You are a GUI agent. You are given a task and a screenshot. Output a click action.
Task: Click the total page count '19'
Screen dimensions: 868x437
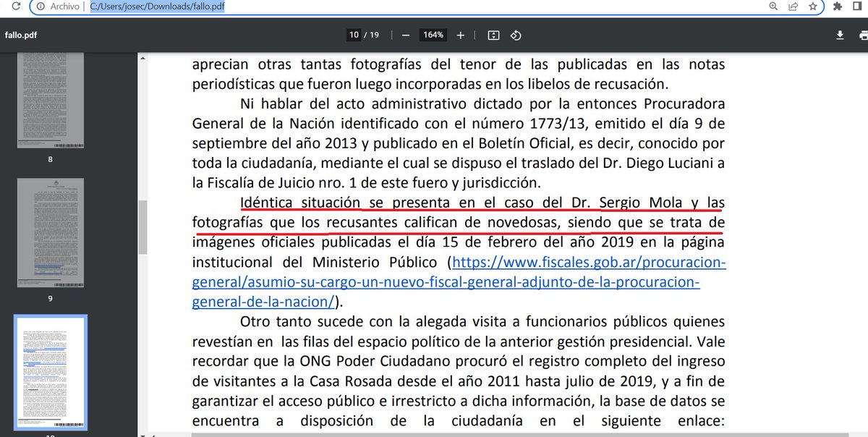(x=373, y=35)
